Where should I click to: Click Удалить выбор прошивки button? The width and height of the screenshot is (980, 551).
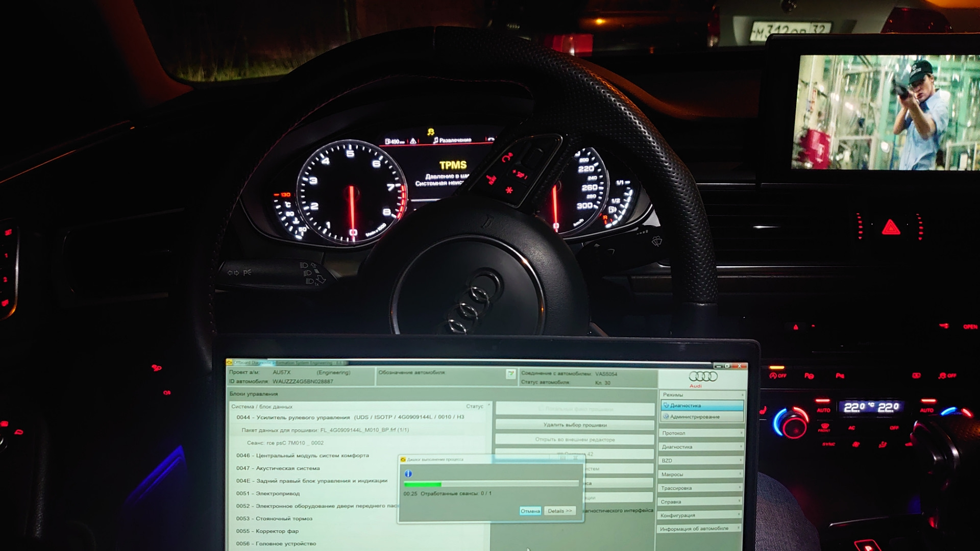click(575, 425)
